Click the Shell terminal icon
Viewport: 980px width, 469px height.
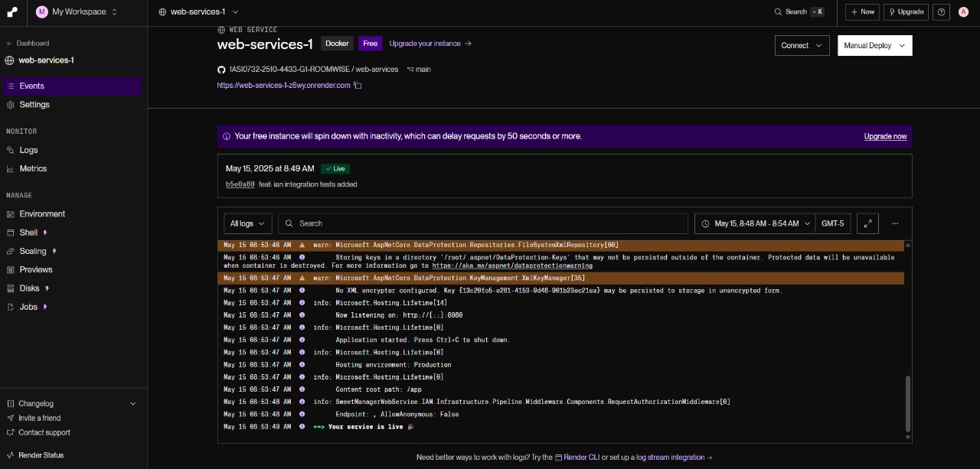click(11, 232)
